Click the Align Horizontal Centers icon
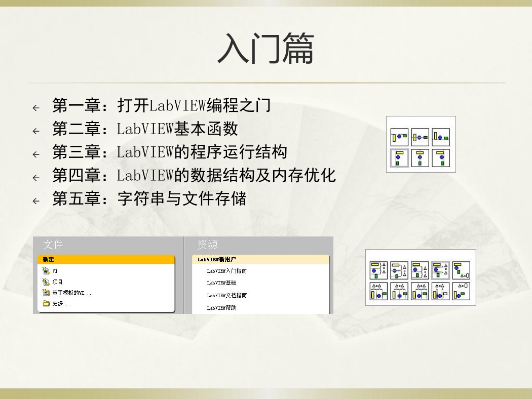The height and width of the screenshot is (399, 532). (x=420, y=158)
